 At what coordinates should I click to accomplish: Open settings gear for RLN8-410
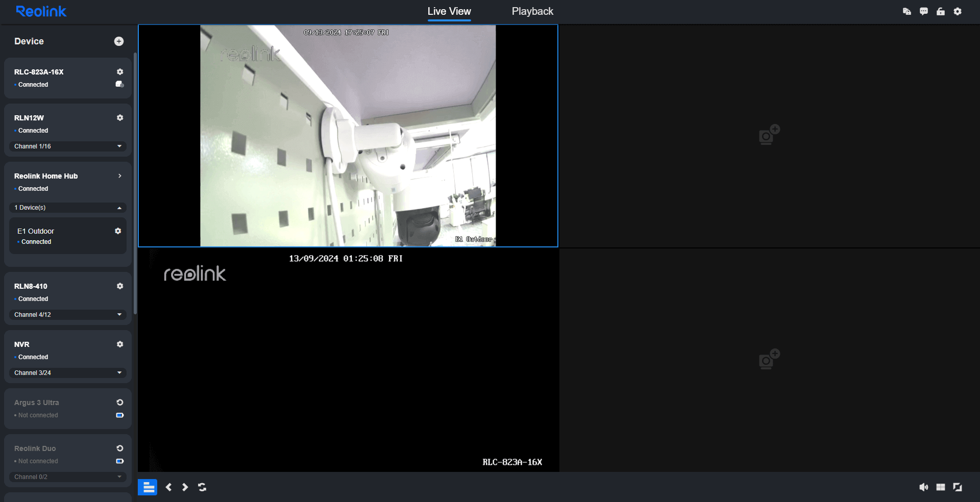point(120,286)
